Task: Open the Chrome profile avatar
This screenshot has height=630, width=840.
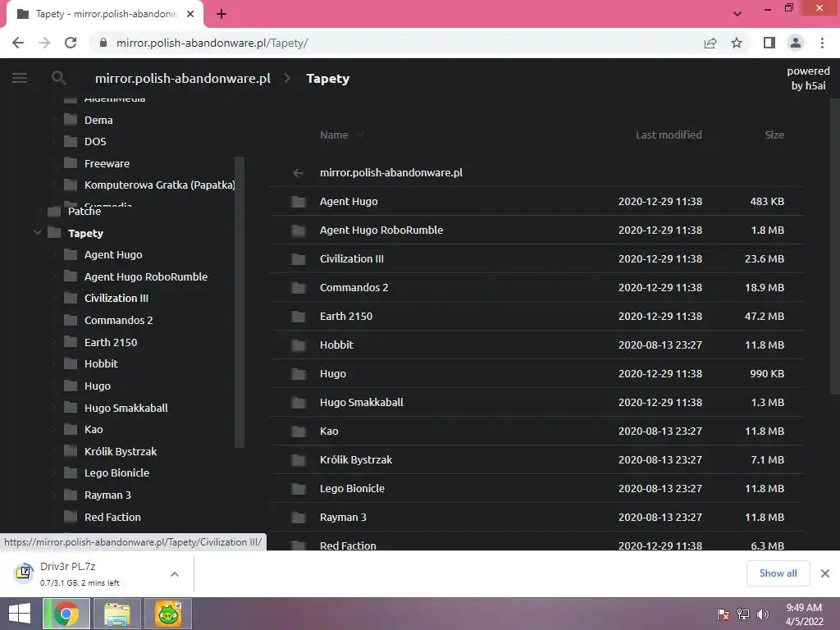Action: click(x=796, y=43)
